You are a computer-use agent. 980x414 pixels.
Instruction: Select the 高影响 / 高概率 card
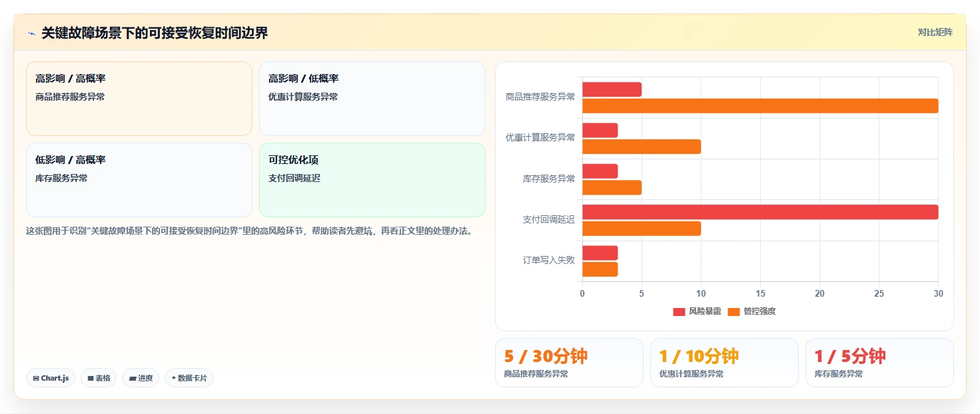139,99
